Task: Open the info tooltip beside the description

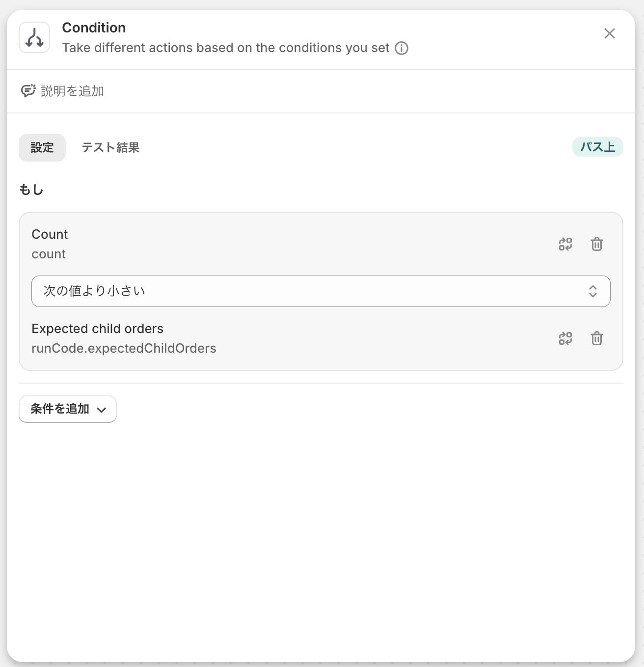Action: 402,48
